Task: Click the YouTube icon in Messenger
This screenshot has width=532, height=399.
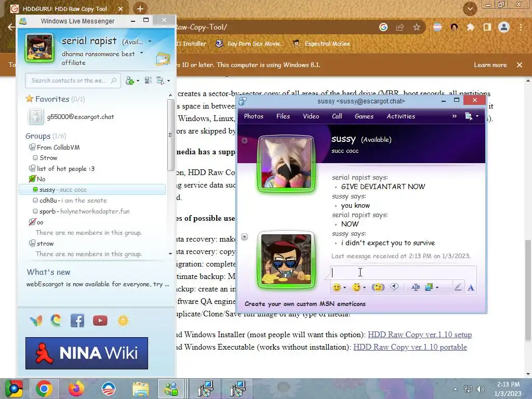Action: (100, 321)
